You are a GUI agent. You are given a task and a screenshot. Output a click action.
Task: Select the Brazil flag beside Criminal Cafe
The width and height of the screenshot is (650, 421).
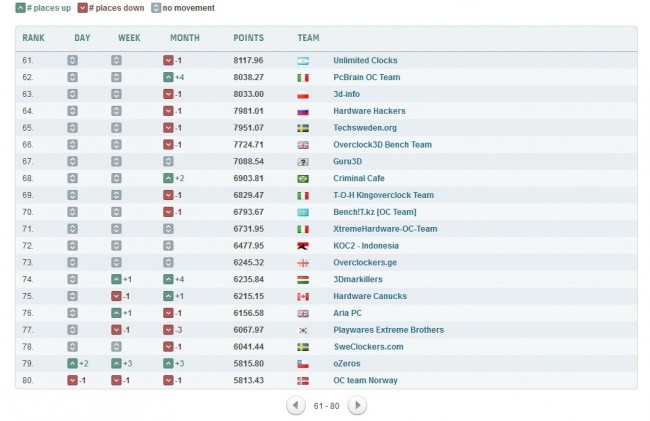click(x=303, y=179)
